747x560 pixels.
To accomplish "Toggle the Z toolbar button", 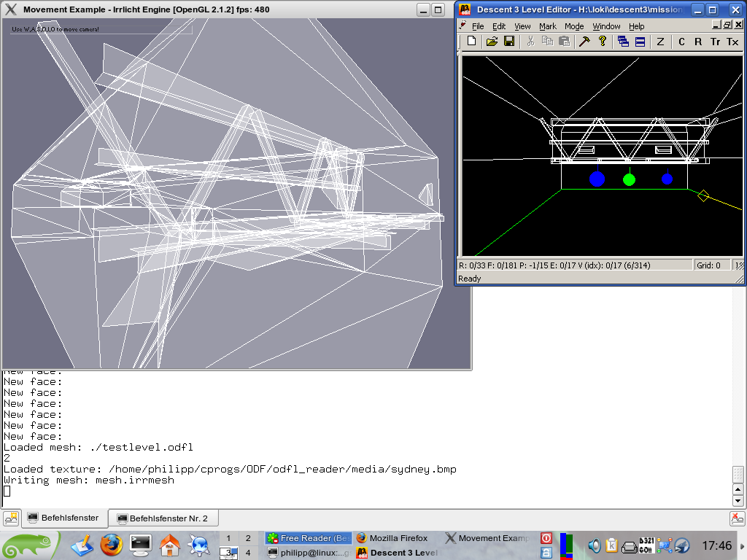I will pyautogui.click(x=661, y=42).
